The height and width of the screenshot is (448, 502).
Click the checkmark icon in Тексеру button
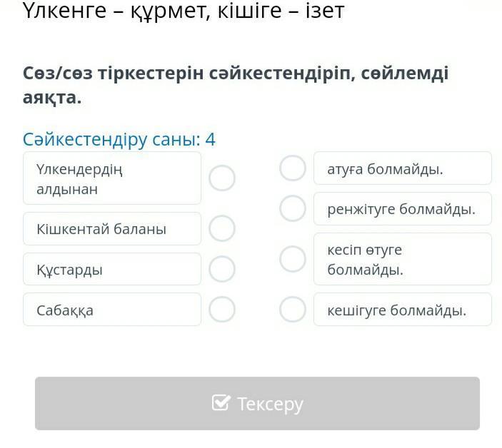(221, 403)
